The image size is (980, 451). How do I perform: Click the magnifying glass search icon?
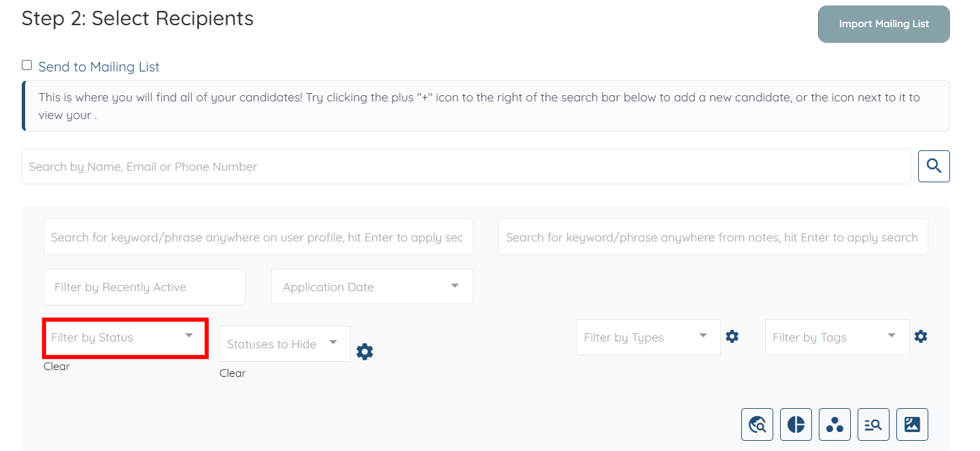[x=934, y=166]
